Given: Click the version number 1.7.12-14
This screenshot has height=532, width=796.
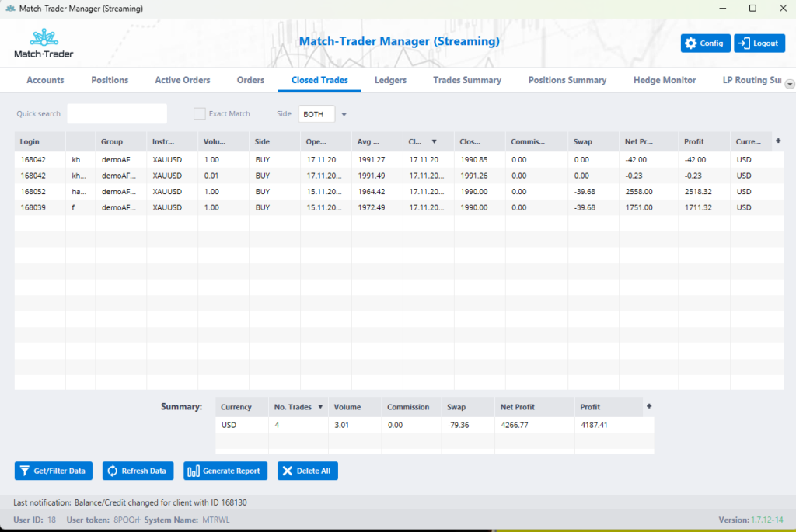Looking at the screenshot, I should (767, 520).
